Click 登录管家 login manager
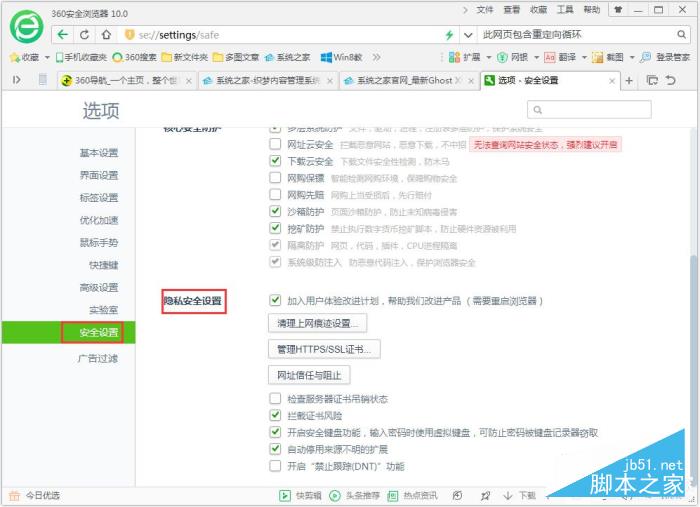The image size is (700, 507). (665, 57)
